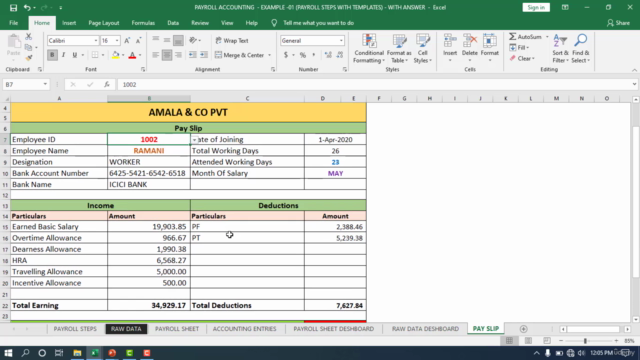
Task: Apply the fill color bucket
Action: [x=116, y=55]
